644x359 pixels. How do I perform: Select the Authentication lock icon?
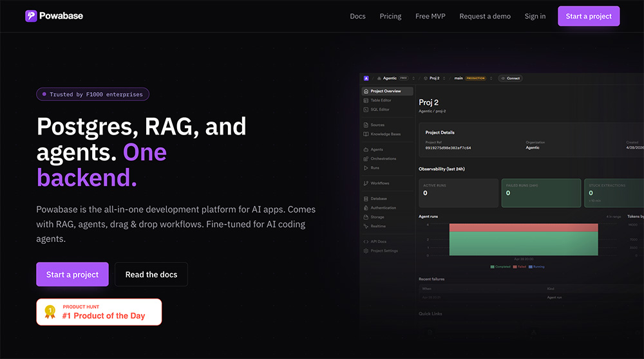(x=366, y=208)
